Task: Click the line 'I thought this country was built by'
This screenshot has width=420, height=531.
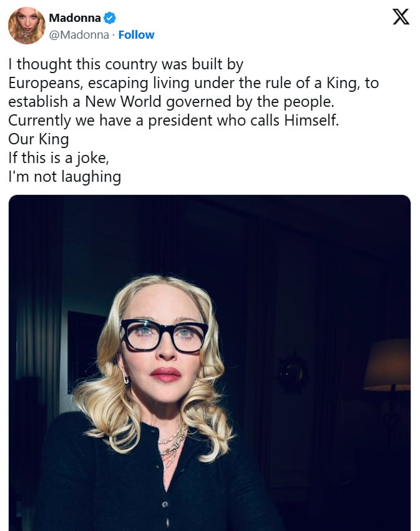Action: (126, 65)
